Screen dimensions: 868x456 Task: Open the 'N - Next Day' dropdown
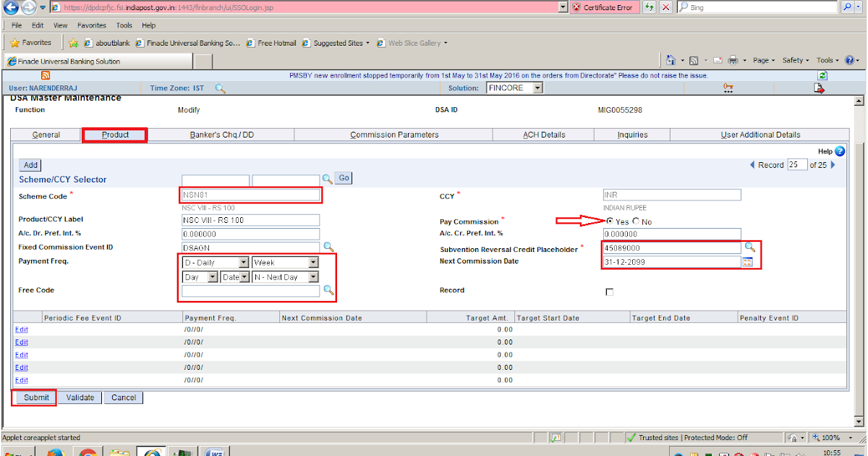tap(315, 276)
